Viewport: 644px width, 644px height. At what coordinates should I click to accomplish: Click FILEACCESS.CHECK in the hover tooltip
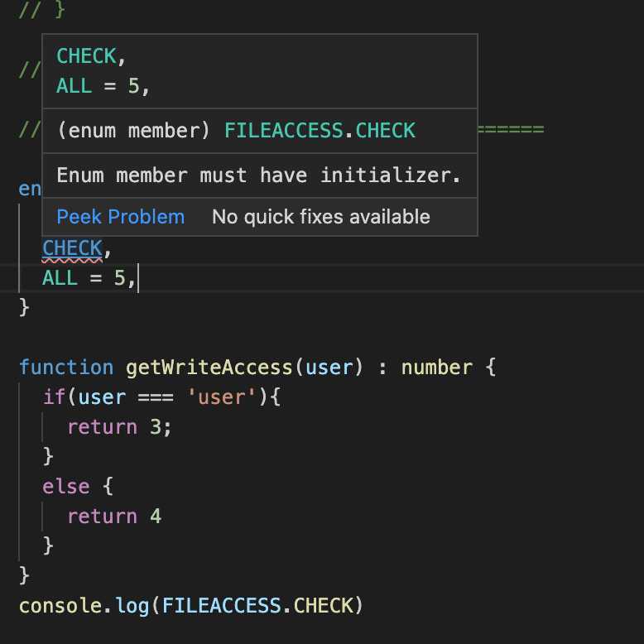click(x=320, y=131)
